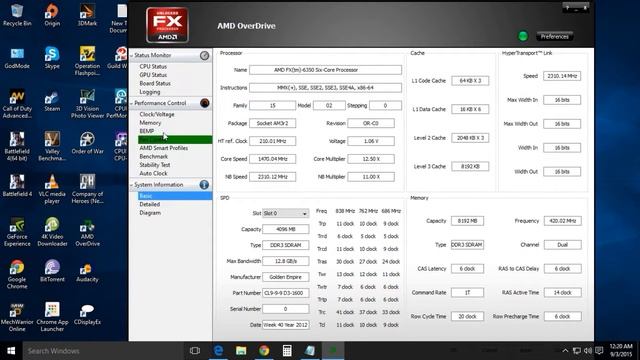Open the Action Center notification icon

click(599, 351)
